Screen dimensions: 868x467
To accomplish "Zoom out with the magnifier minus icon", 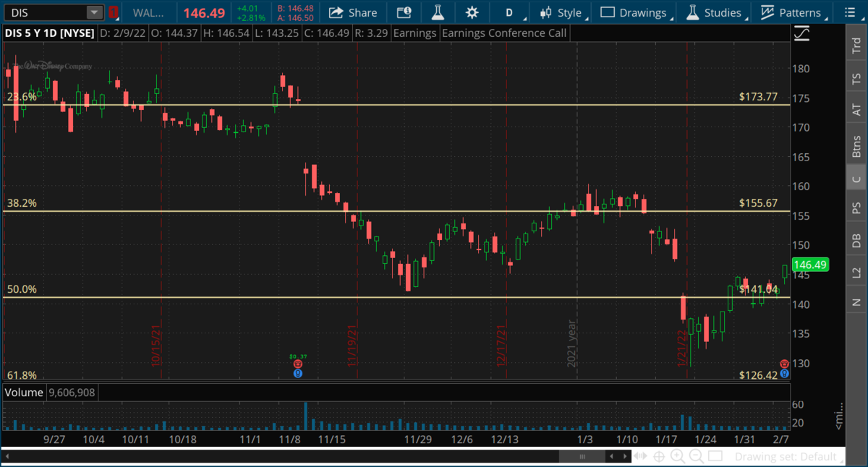I will click(697, 456).
